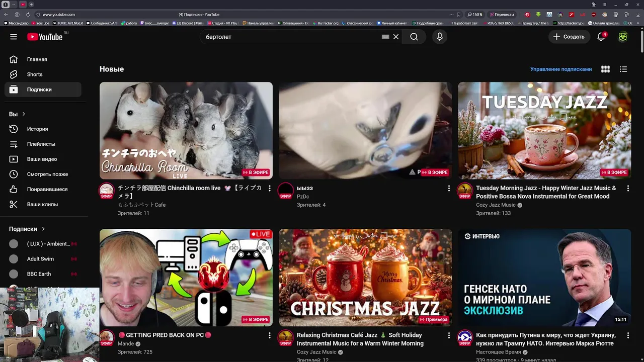Expand the Вы section
Image resolution: width=644 pixels, height=362 pixels.
pyautogui.click(x=17, y=114)
